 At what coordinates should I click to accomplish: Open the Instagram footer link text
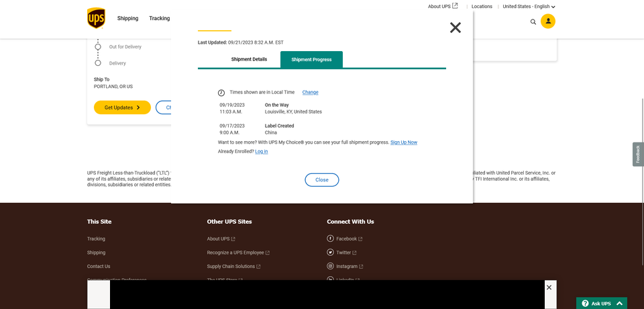(x=350, y=266)
